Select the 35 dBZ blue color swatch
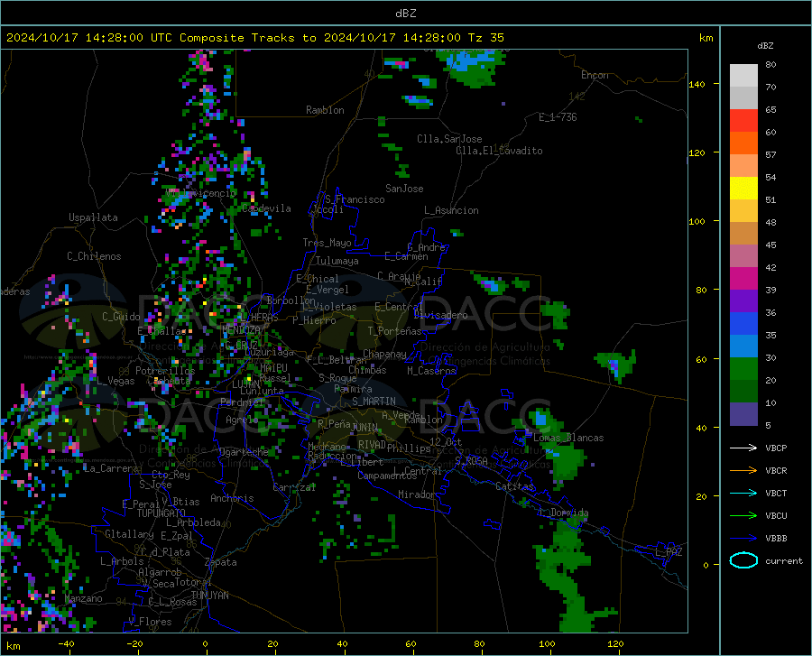The height and width of the screenshot is (656, 812). 743,346
